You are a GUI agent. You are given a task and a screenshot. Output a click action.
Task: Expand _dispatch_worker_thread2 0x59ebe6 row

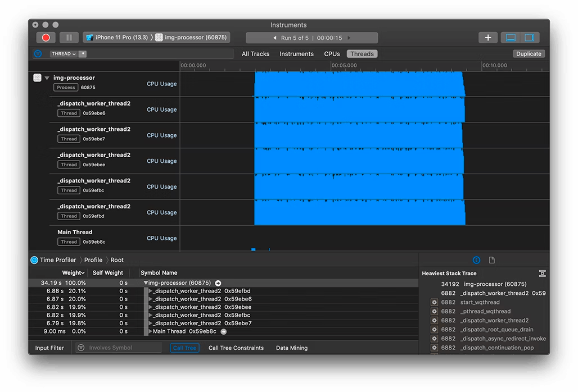tap(150, 299)
